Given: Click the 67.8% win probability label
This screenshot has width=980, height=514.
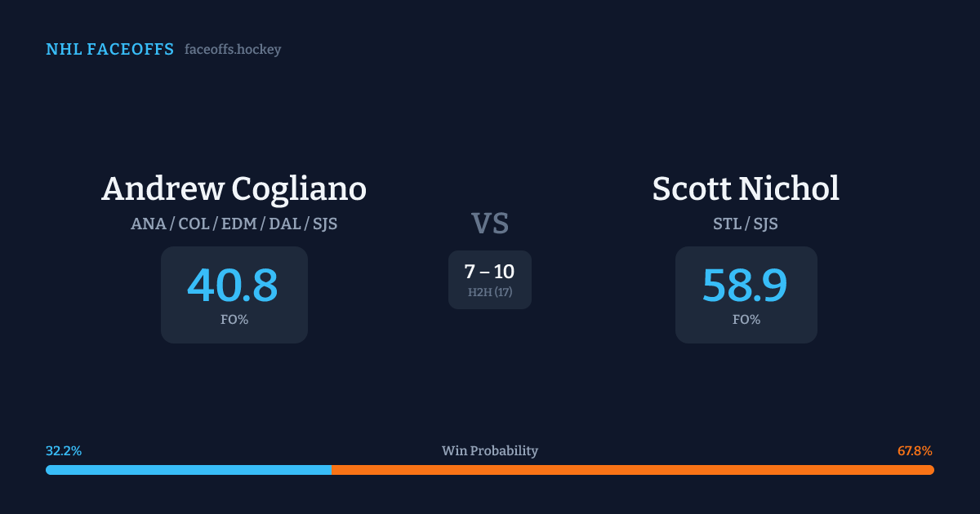Looking at the screenshot, I should [915, 451].
